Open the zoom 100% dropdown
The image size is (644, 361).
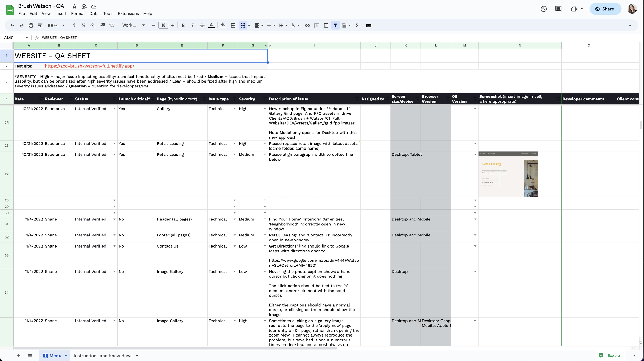[56, 25]
